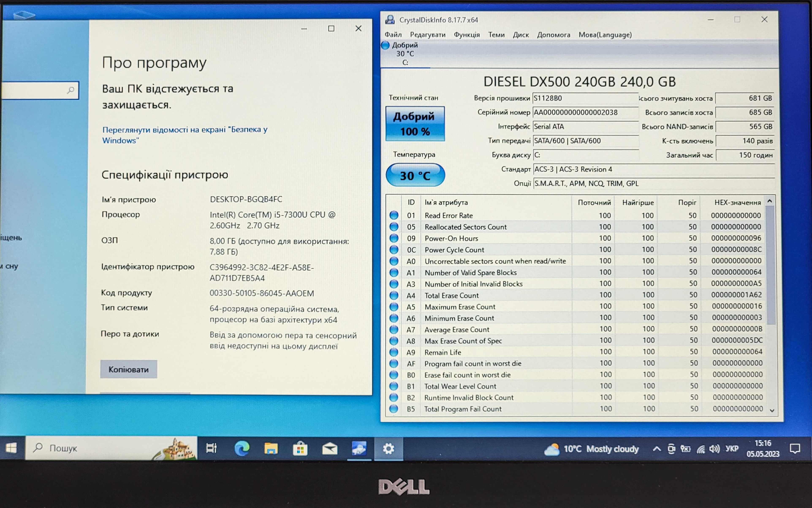This screenshot has width=812, height=508.
Task: Open the Windows Start menu
Action: (11, 448)
